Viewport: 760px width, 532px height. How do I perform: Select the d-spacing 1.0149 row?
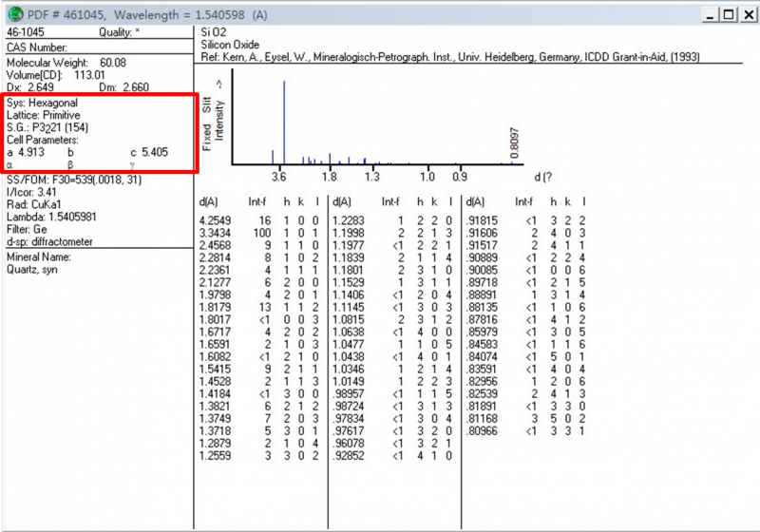pos(392,382)
